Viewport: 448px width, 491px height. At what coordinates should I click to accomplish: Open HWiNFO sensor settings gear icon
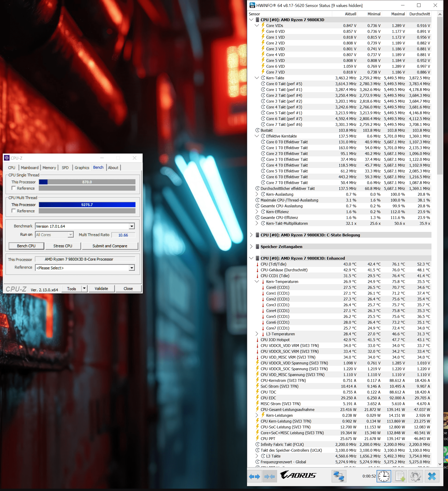pyautogui.click(x=415, y=476)
